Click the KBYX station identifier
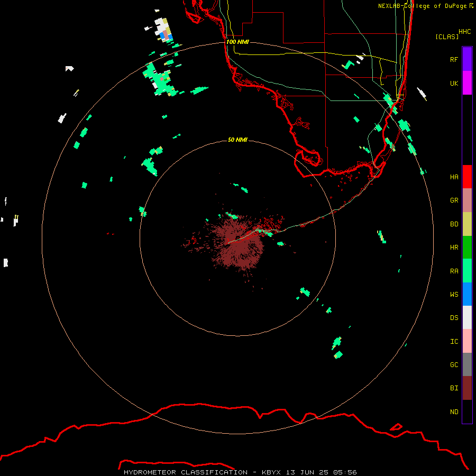This screenshot has height=476, width=476. point(271,472)
